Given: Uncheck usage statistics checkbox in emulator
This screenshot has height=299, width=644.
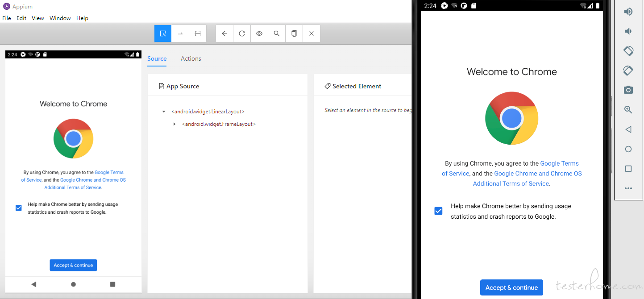Looking at the screenshot, I should point(438,211).
